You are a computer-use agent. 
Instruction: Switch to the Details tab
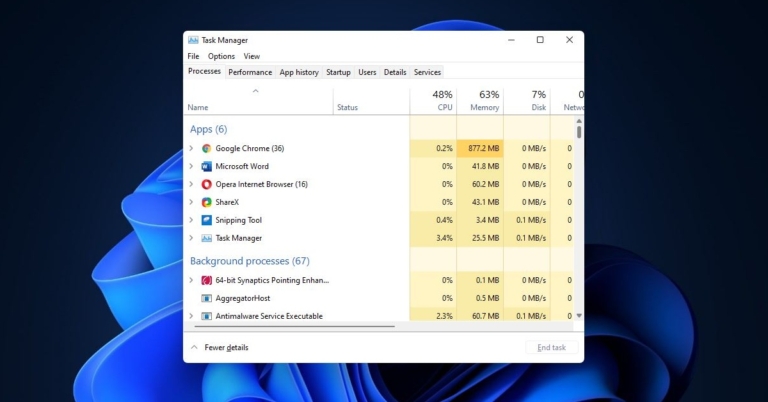[395, 72]
